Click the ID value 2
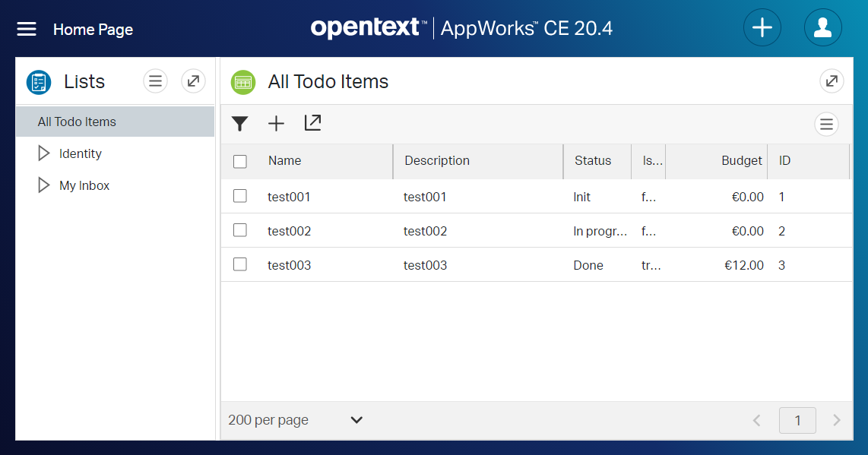Viewport: 868px width, 455px height. click(781, 232)
